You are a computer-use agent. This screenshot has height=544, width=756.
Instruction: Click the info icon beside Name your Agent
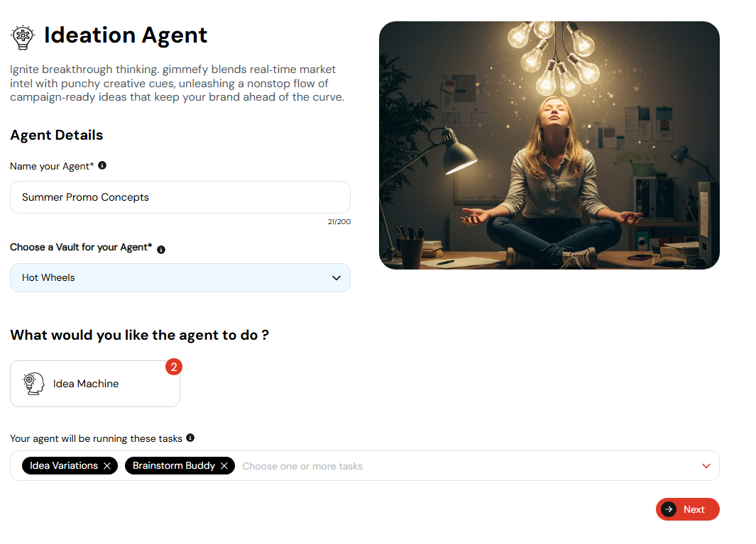[102, 165]
